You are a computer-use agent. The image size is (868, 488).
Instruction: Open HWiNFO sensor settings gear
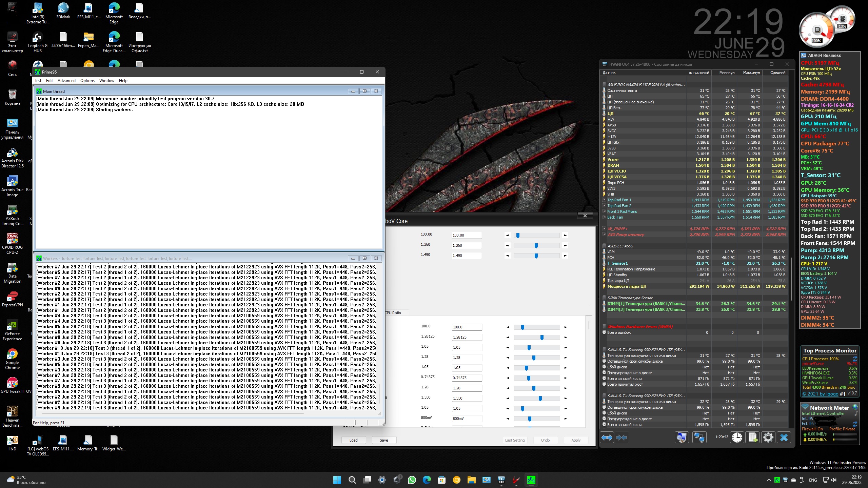(x=768, y=438)
